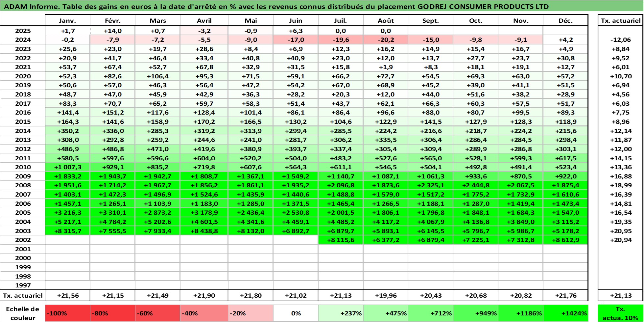Click the 'Tx. actua. 10%' green cell
The height and width of the screenshot is (322, 644).
(x=620, y=313)
